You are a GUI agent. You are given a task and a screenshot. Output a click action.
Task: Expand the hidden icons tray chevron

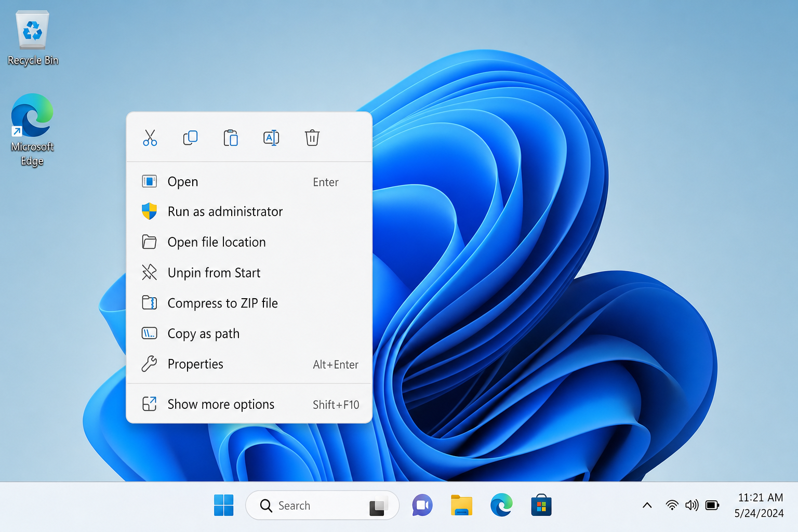click(x=647, y=505)
